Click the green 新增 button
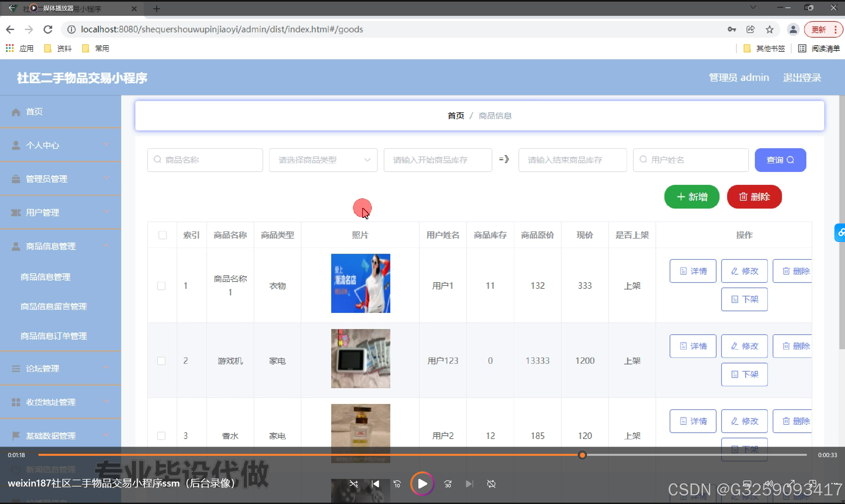Image resolution: width=845 pixels, height=504 pixels. tap(691, 197)
